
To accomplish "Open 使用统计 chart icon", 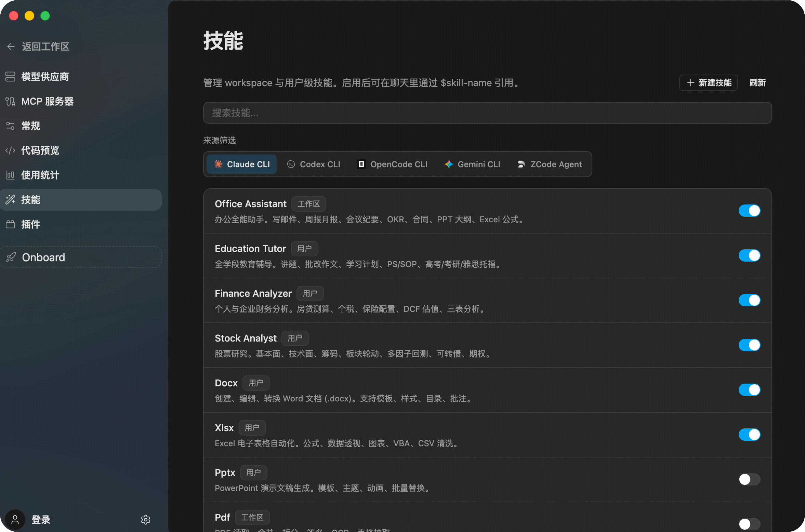I will [10, 175].
